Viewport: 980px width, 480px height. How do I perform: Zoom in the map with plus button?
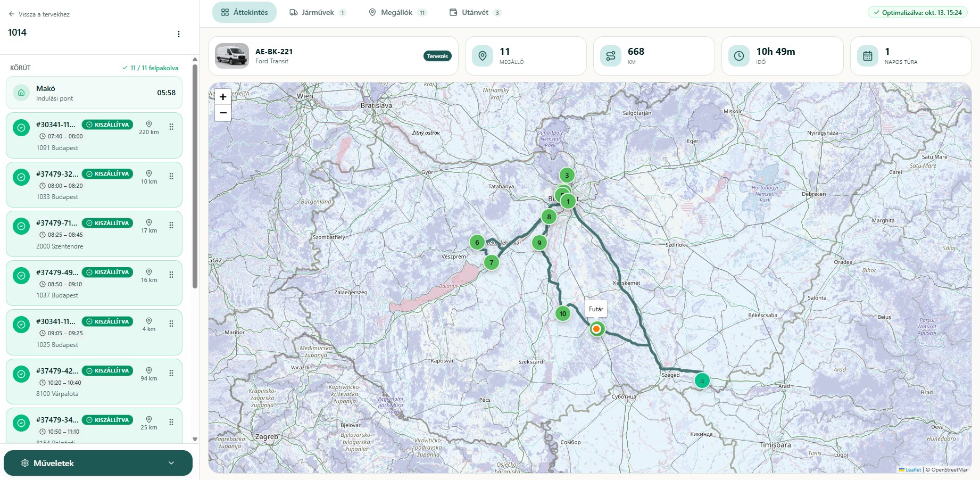pos(223,97)
